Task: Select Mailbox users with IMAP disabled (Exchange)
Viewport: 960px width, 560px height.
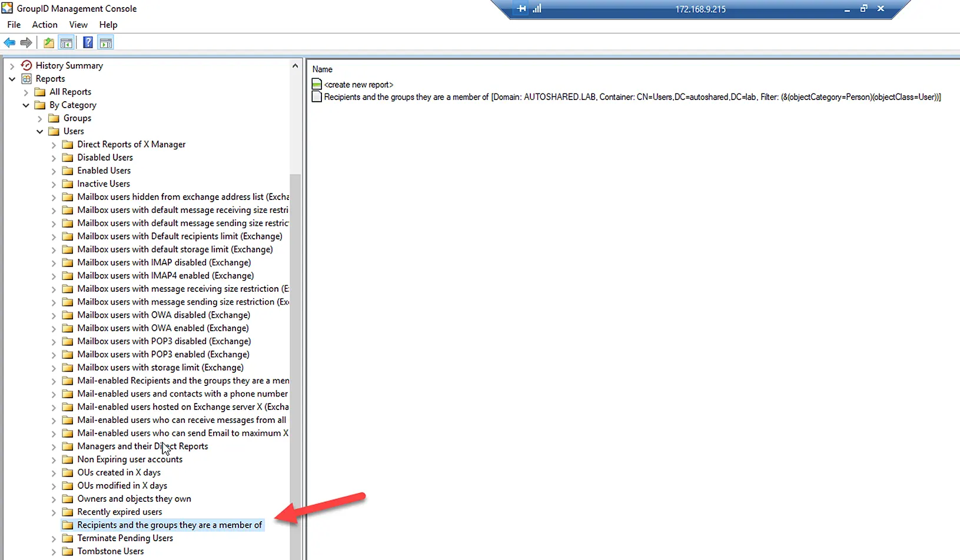Action: pos(164,262)
